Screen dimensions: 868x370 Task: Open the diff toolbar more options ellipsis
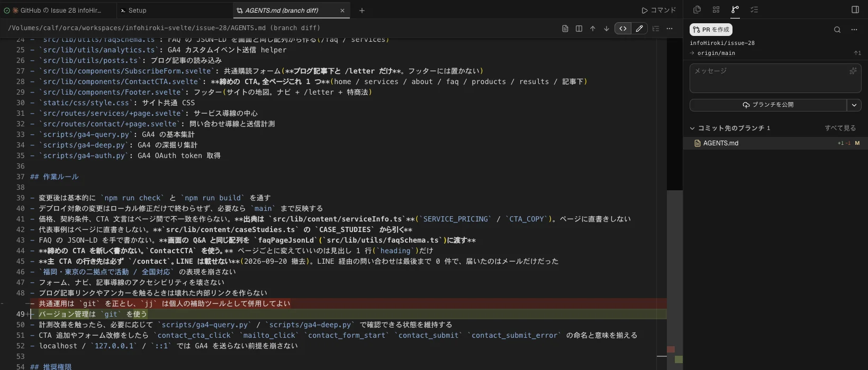tap(670, 29)
